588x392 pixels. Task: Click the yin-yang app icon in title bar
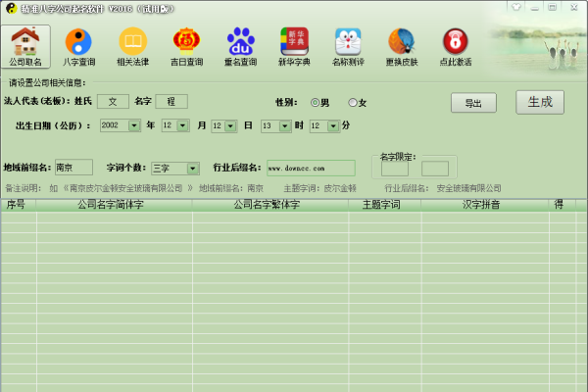click(x=12, y=8)
